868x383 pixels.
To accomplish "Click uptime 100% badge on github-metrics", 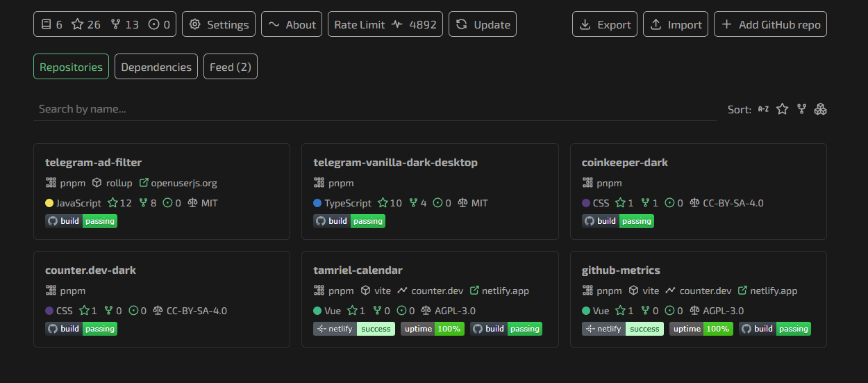I will 701,329.
